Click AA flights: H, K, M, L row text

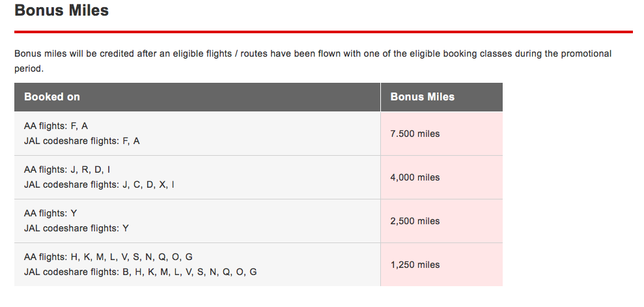coord(108,257)
